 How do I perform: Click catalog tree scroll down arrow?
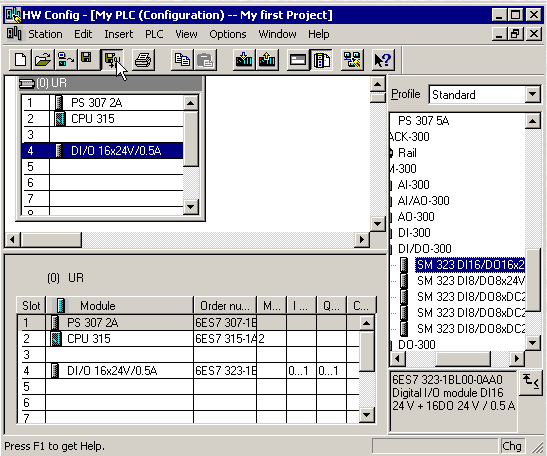click(533, 344)
